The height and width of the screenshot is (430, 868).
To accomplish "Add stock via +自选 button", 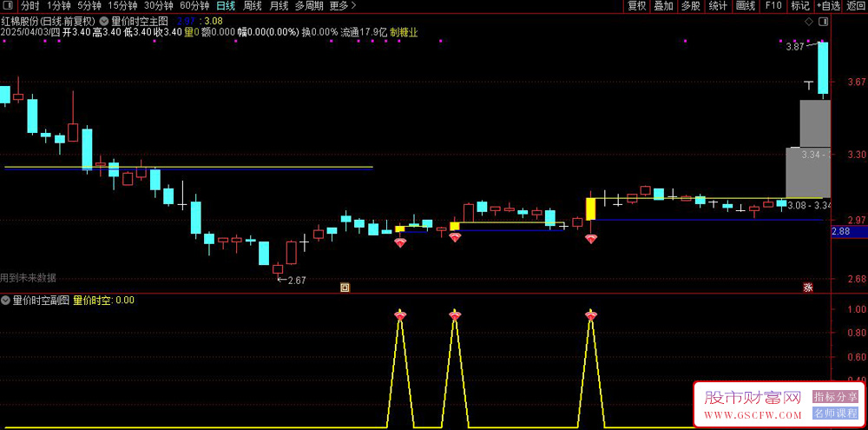I will (x=828, y=6).
